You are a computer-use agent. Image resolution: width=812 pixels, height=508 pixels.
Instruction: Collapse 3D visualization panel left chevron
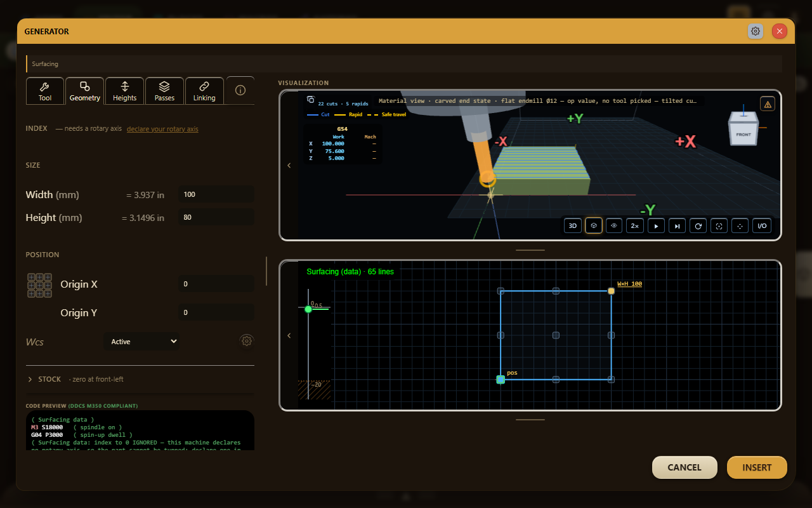289,165
